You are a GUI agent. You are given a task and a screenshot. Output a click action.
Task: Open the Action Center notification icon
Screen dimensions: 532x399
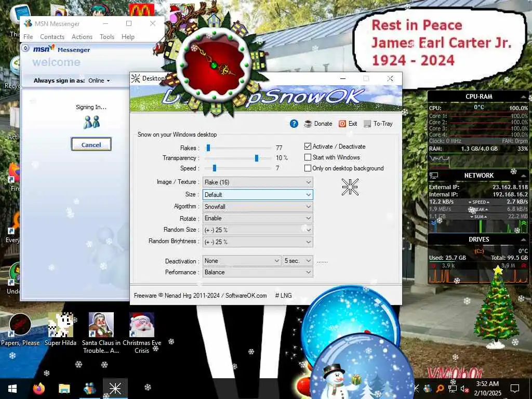pos(515,389)
